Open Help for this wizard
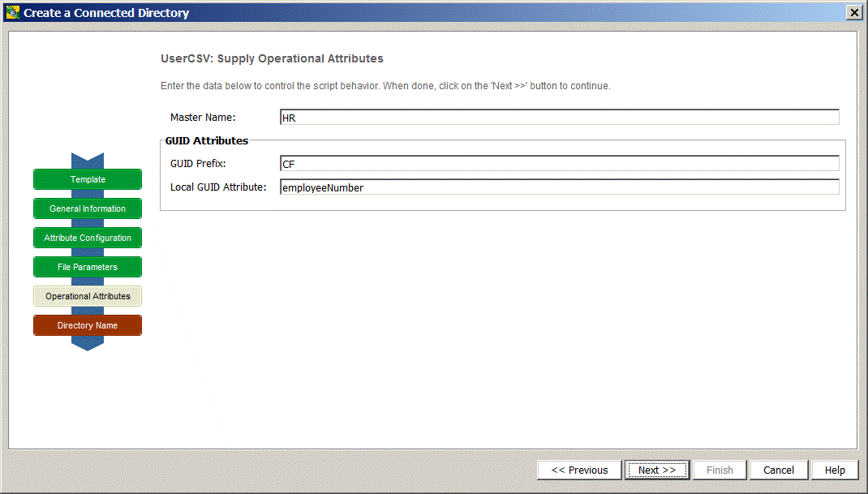The height and width of the screenshot is (494, 868). [x=835, y=470]
